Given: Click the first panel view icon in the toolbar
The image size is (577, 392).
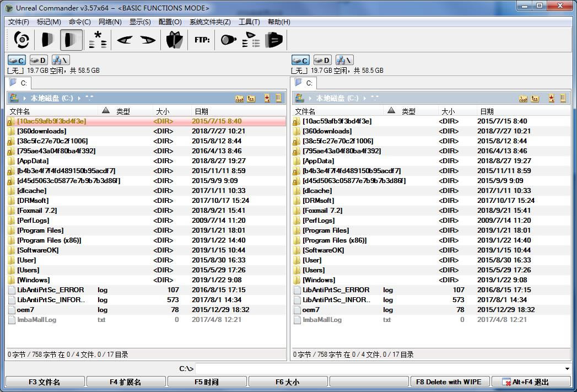Looking at the screenshot, I should pyautogui.click(x=47, y=40).
